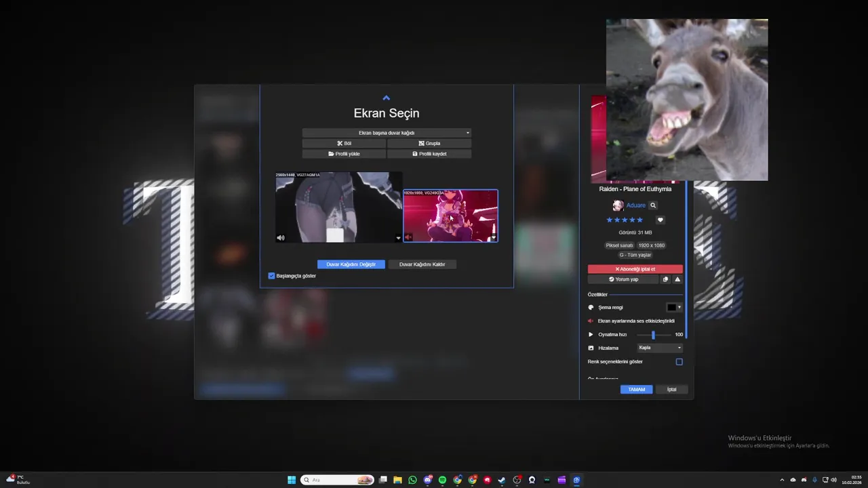Open the weather widget on the taskbar
This screenshot has height=488, width=868.
(18, 480)
